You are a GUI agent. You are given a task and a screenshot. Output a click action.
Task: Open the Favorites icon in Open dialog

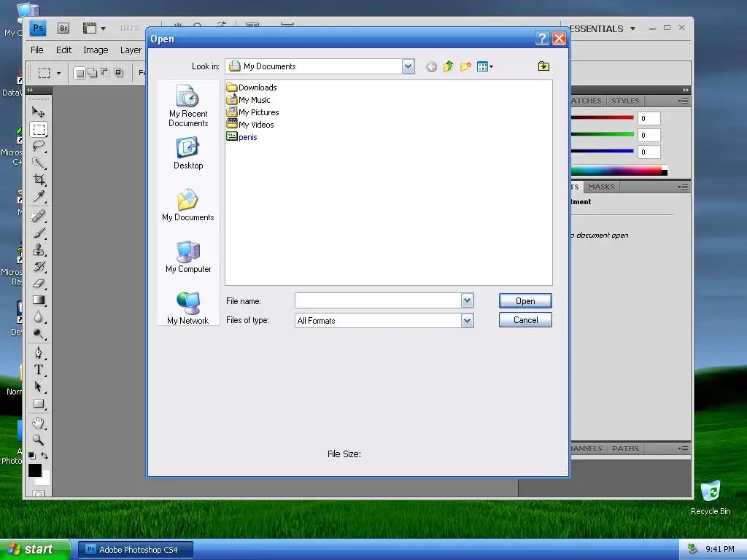[x=543, y=66]
